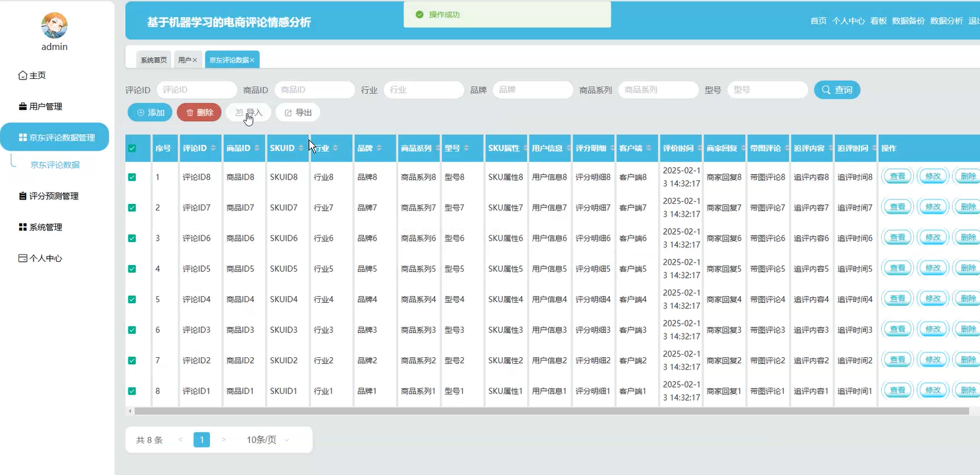Click 修改 for row 评论ID7

pyautogui.click(x=933, y=207)
